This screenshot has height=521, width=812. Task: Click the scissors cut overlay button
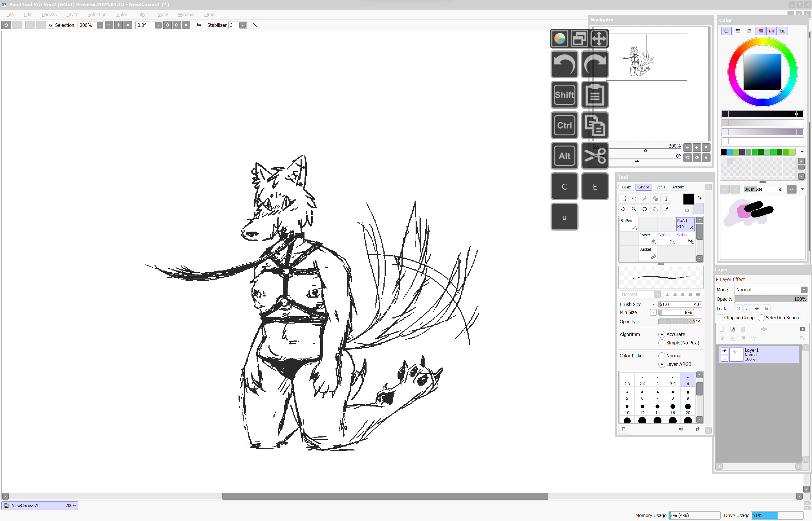[595, 156]
